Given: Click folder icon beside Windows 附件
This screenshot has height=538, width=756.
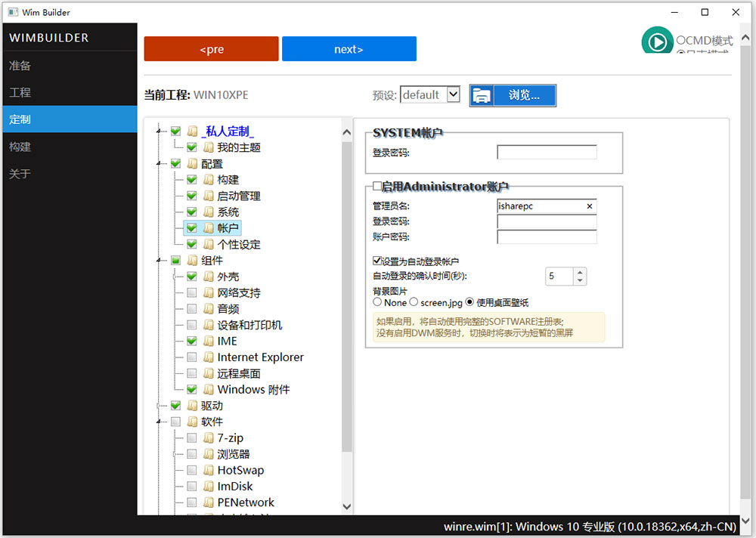Looking at the screenshot, I should click(209, 389).
